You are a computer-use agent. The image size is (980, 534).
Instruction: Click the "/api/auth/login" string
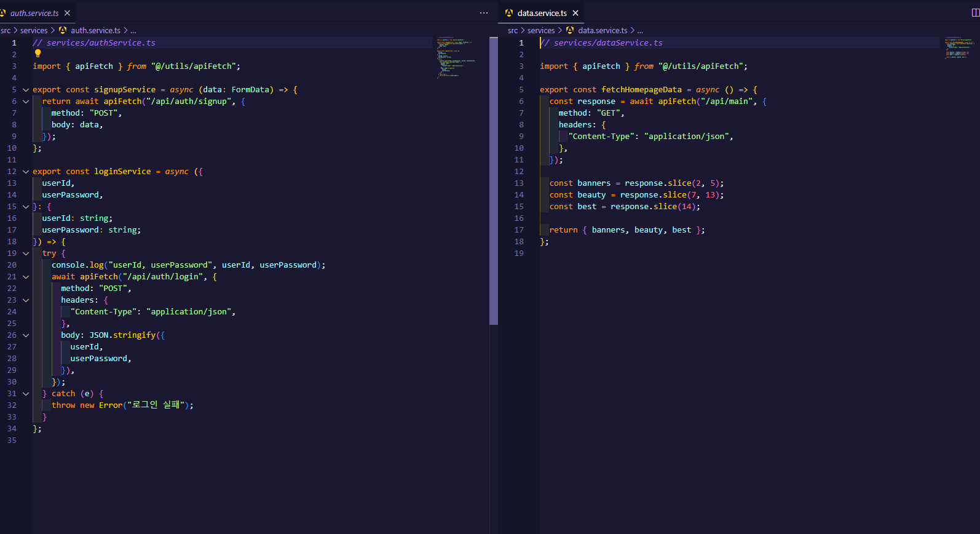tap(163, 277)
